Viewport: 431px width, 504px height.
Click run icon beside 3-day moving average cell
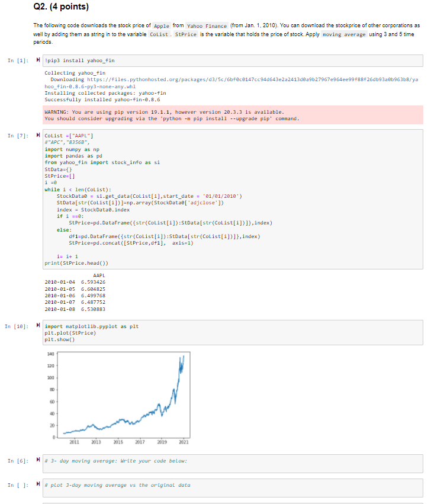click(x=38, y=460)
